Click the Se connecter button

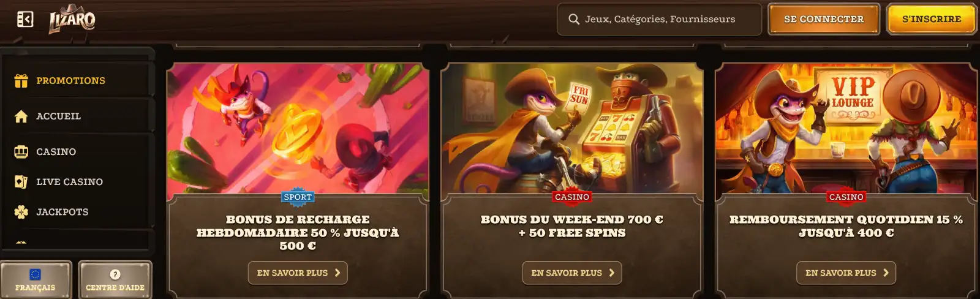[x=824, y=19]
